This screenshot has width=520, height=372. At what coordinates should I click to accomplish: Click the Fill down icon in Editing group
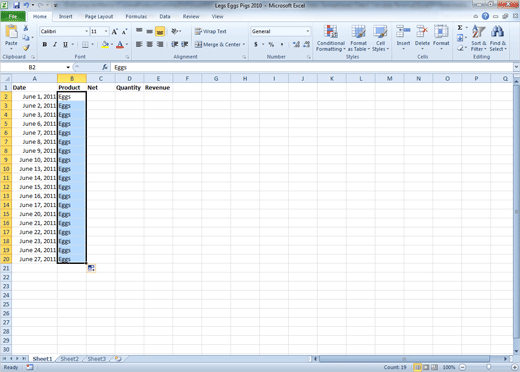click(x=460, y=38)
